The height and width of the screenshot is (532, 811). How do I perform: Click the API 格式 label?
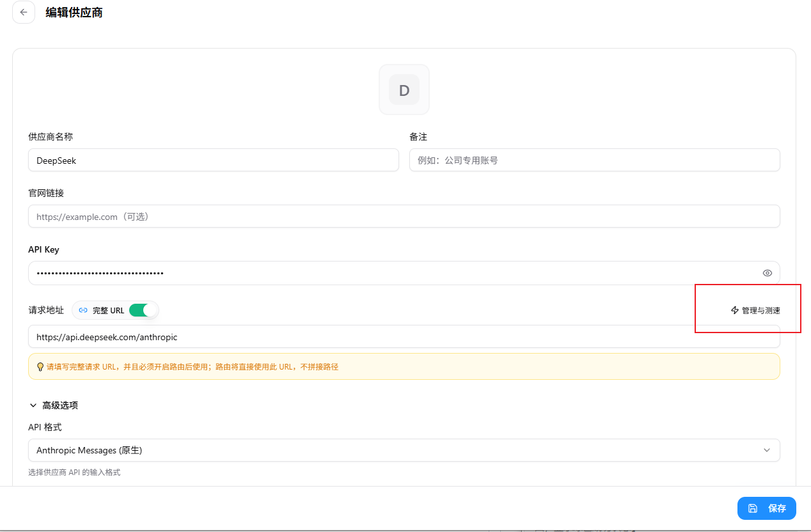coord(45,427)
